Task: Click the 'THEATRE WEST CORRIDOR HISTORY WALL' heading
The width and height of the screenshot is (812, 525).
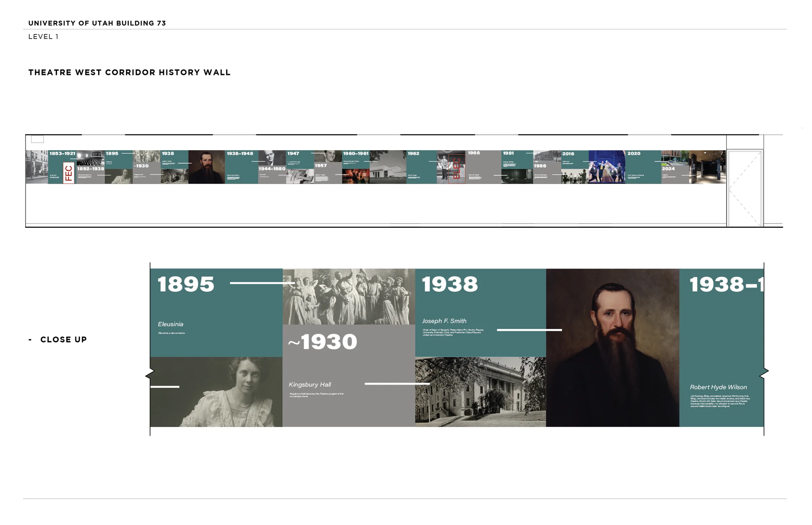Action: click(x=129, y=72)
